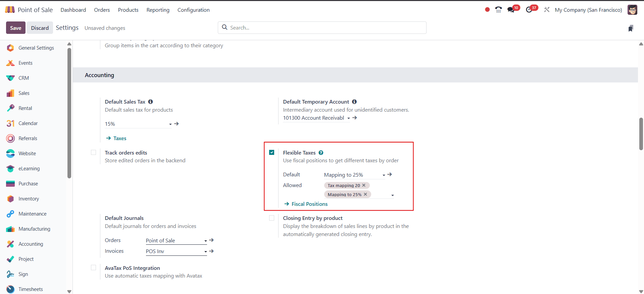This screenshot has height=294, width=644.
Task: Enable Closing Entry by product checkbox
Action: tap(272, 218)
